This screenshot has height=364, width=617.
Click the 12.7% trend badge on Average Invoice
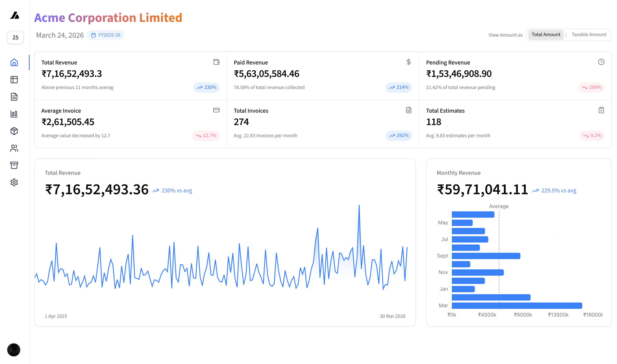pyautogui.click(x=206, y=136)
